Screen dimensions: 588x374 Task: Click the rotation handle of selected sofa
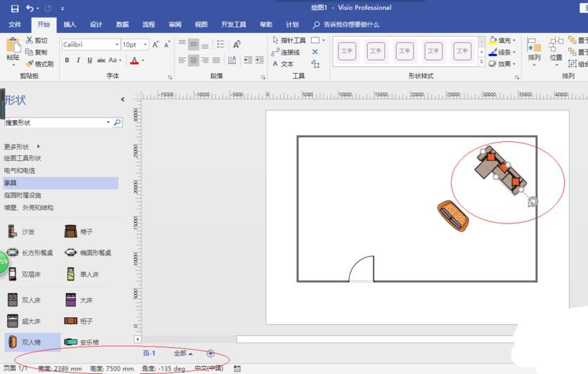pos(532,202)
